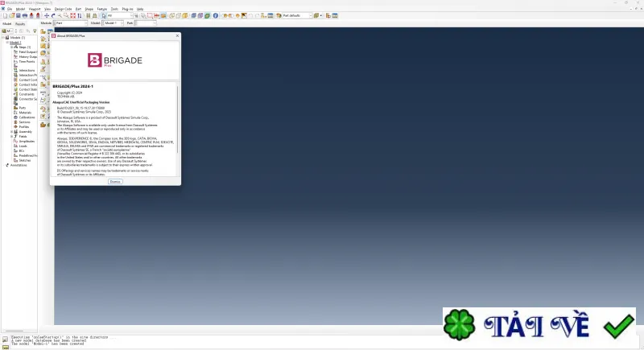Select Sketches in model tree

(x=25, y=160)
